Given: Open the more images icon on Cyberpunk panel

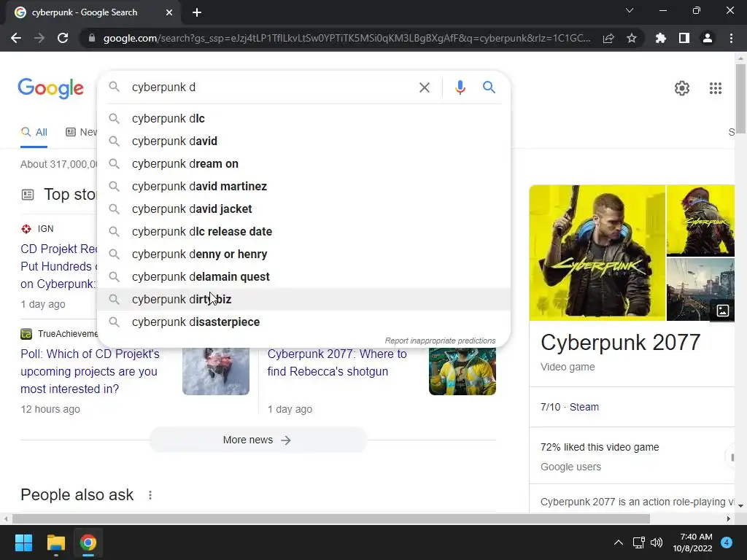Looking at the screenshot, I should click(x=722, y=311).
